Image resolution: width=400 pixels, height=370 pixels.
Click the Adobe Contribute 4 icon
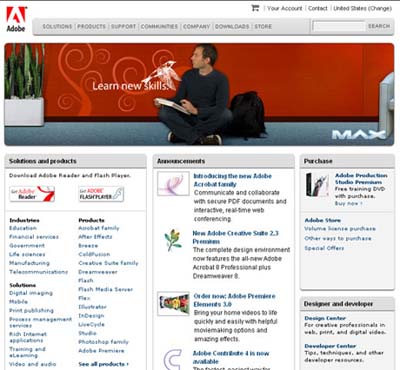[173, 359]
